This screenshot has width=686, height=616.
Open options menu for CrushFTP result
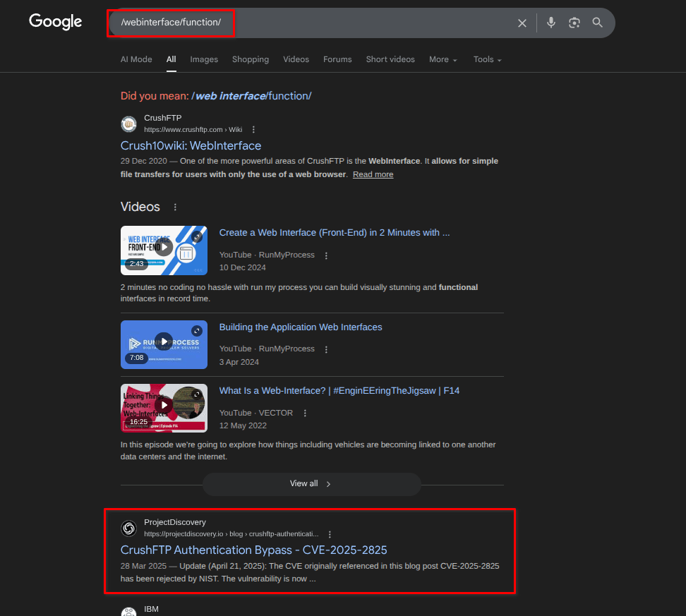[253, 130]
